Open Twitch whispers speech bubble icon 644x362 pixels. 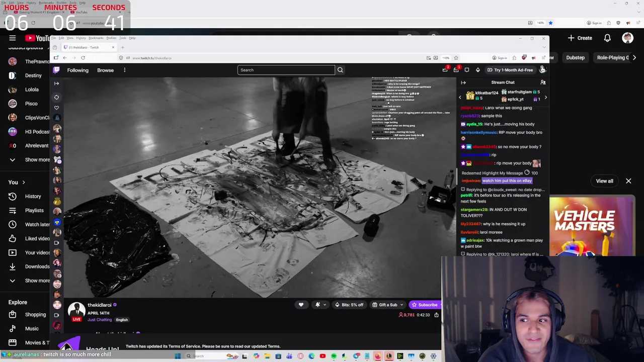467,70
